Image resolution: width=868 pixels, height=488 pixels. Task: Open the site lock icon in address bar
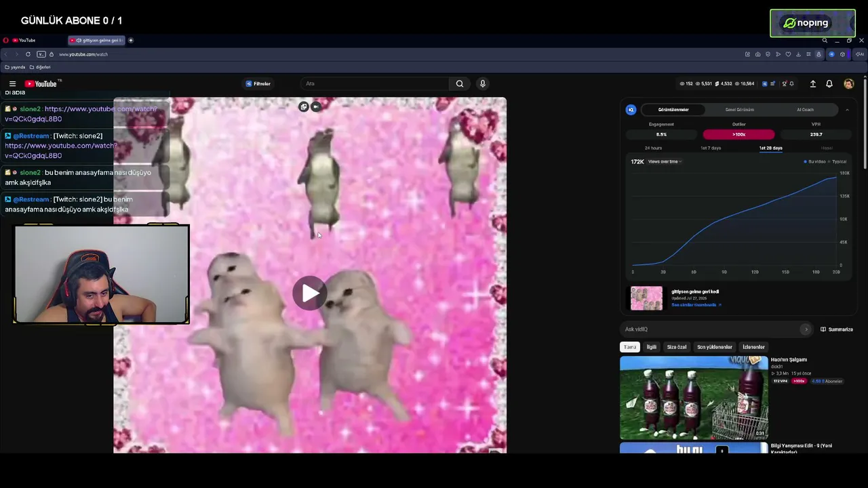[x=52, y=54]
